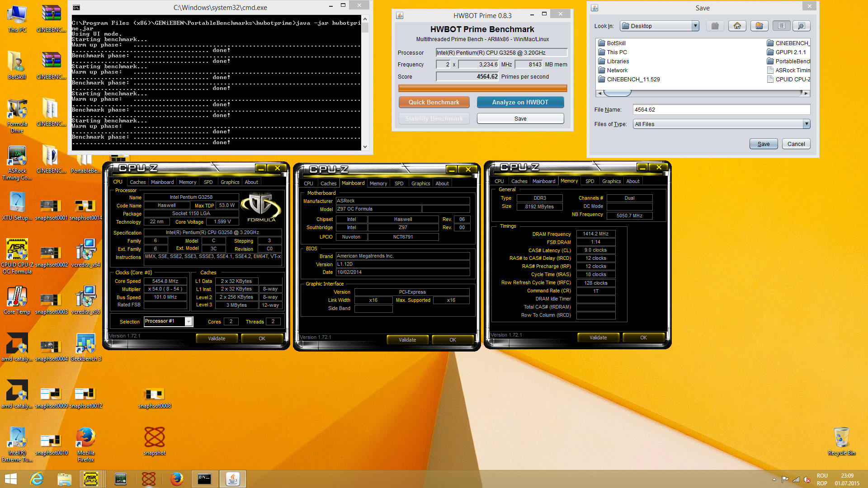Create a new folder in Save dialog
The width and height of the screenshot is (868, 488).
click(759, 26)
